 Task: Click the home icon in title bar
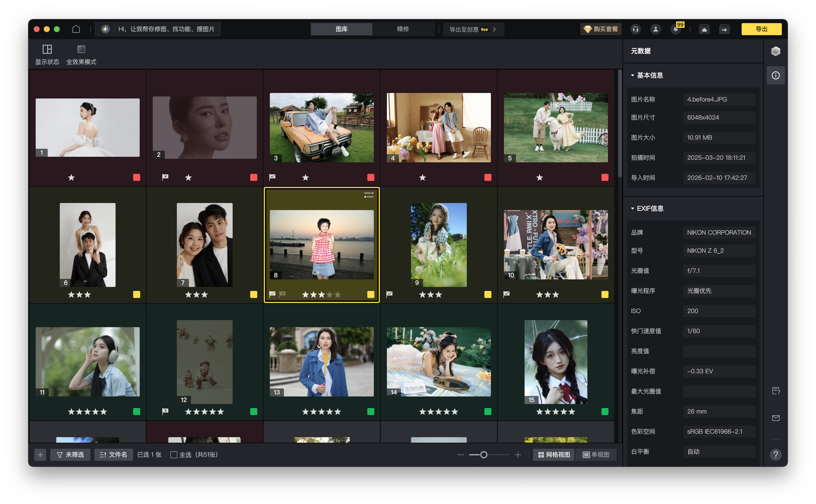[76, 29]
